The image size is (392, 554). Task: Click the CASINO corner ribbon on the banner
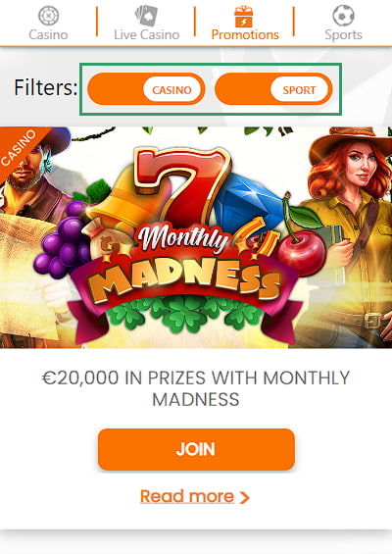click(20, 148)
